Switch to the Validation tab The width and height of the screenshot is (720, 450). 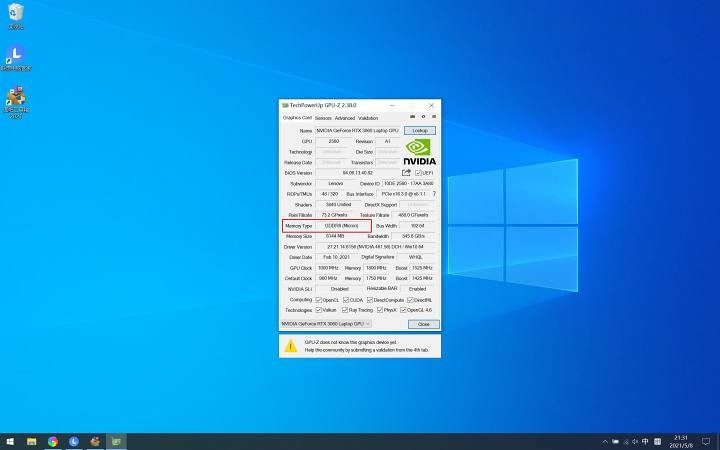tap(368, 118)
